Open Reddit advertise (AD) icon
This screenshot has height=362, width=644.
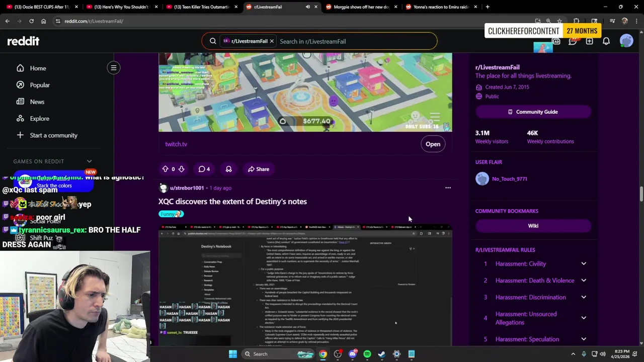[x=556, y=41]
